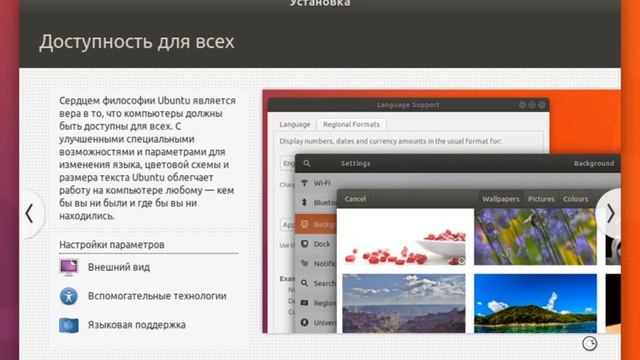This screenshot has height=360, width=640.
Task: Click the Языковая поддержка language icon
Action: point(69,325)
